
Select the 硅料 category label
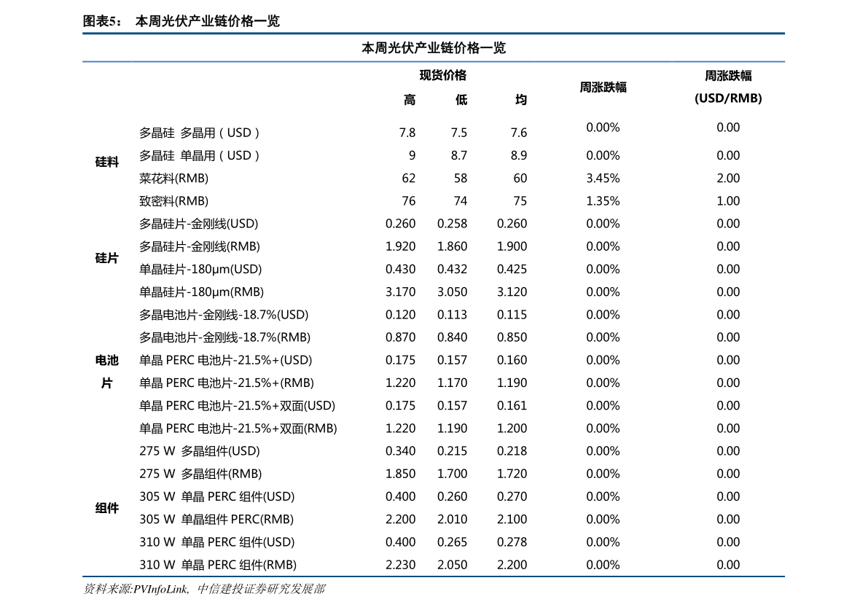tap(106, 162)
